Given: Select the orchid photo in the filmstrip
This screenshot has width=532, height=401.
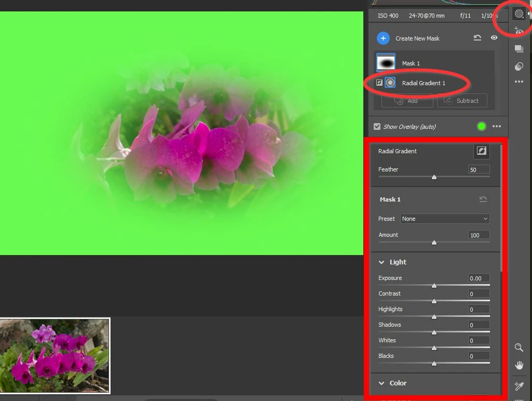Looking at the screenshot, I should (x=54, y=356).
